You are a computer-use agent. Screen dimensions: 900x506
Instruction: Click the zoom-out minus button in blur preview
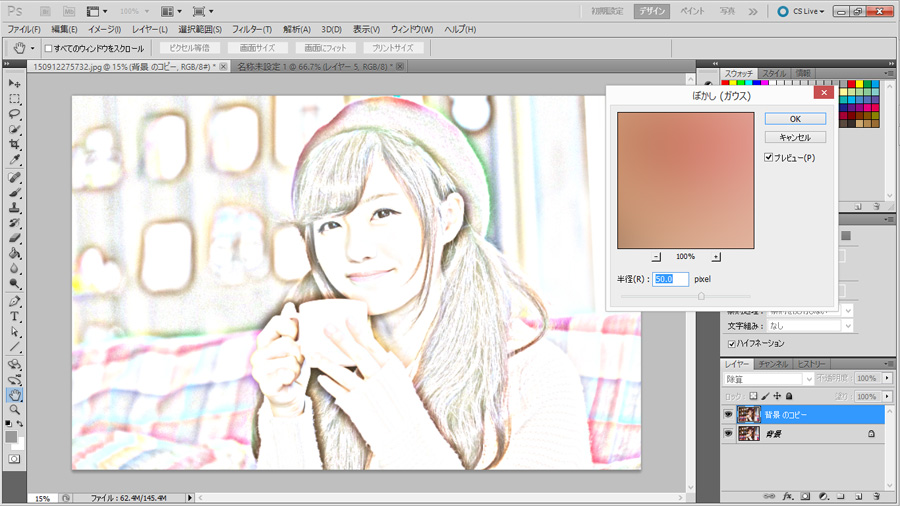656,257
